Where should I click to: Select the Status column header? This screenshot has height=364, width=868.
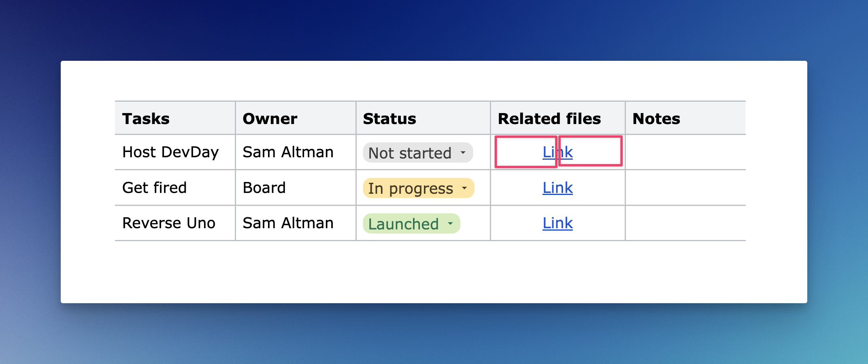[x=423, y=118]
